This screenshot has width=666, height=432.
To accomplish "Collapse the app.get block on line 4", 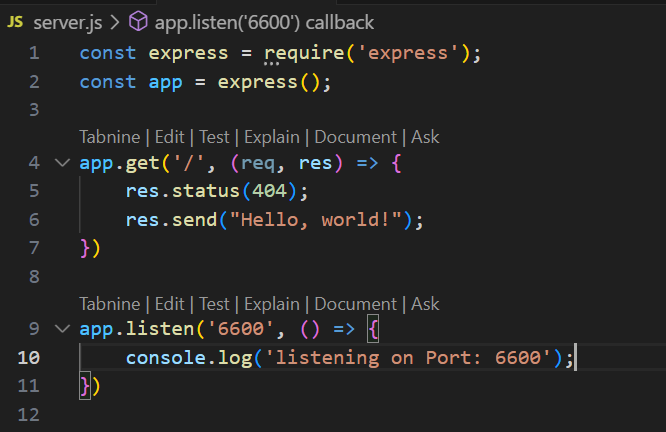I will (x=62, y=163).
